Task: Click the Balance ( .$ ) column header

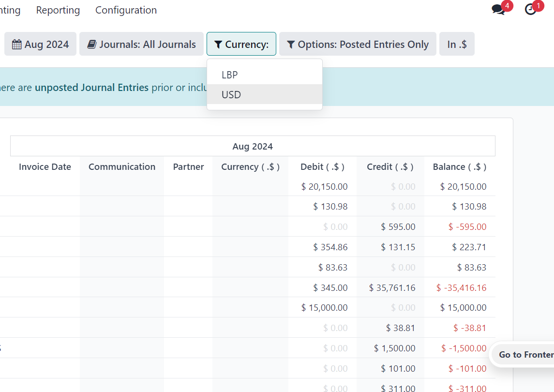Action: pyautogui.click(x=460, y=167)
